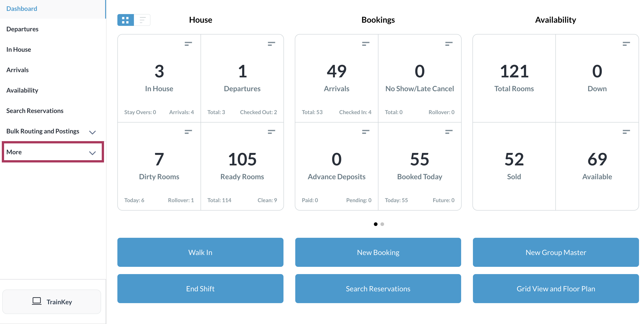Click the Walk In button
Screen dimensions: 644x324
coord(200,252)
